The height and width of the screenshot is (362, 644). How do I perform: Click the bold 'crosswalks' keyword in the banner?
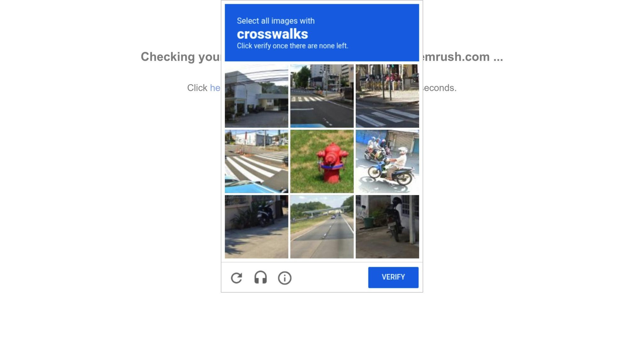[x=272, y=34]
